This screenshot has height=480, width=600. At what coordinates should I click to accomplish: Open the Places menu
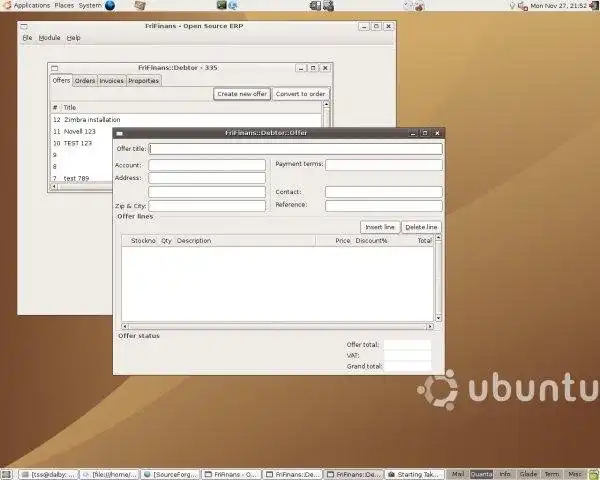click(64, 6)
